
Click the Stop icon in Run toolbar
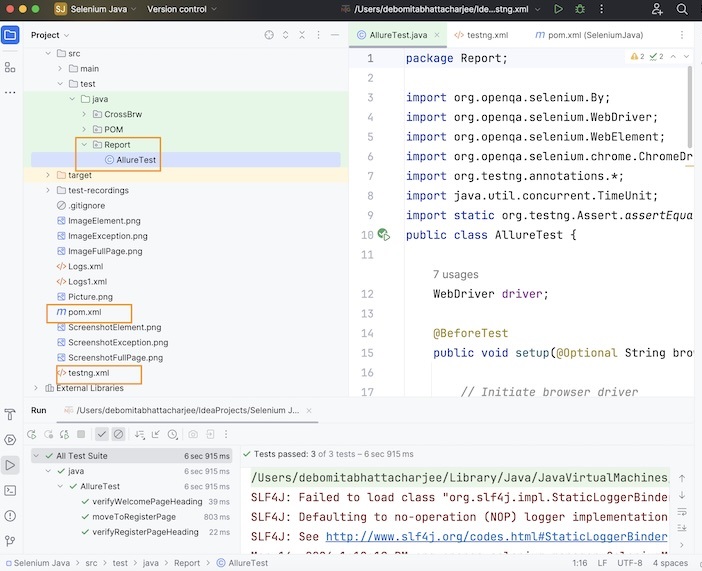pyautogui.click(x=81, y=434)
